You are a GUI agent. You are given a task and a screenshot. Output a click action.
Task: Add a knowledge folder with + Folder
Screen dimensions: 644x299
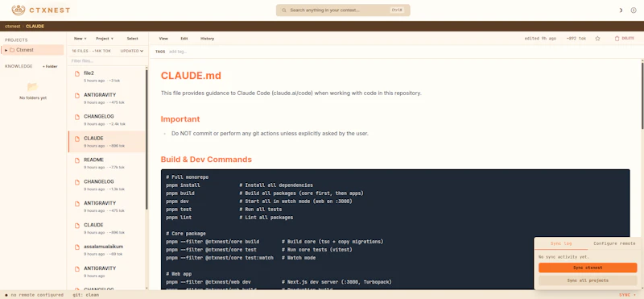50,66
